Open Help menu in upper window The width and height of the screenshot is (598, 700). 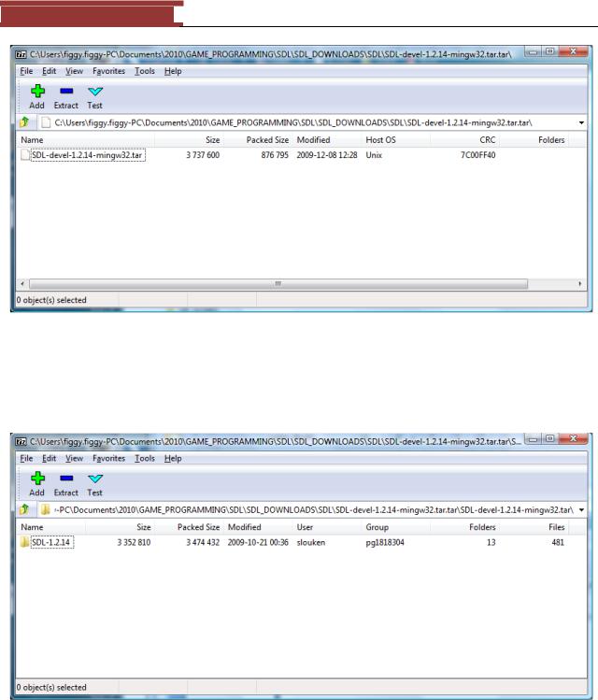tap(173, 71)
